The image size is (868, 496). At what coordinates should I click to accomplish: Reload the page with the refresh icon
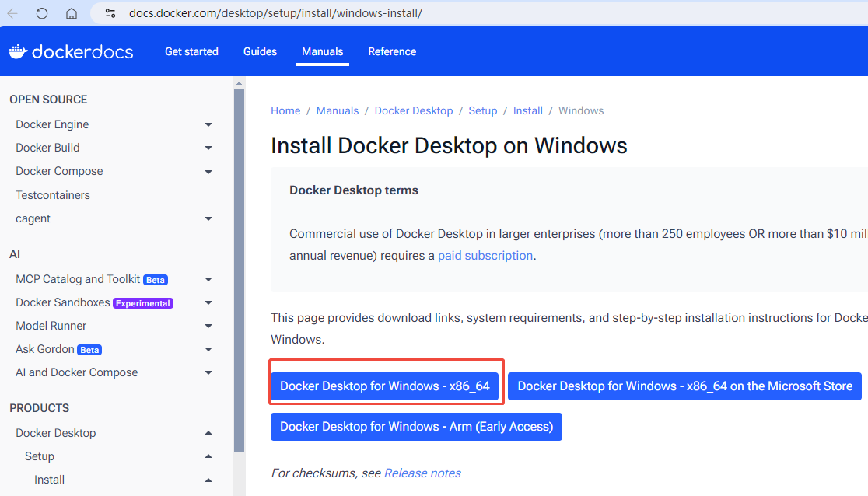click(42, 13)
